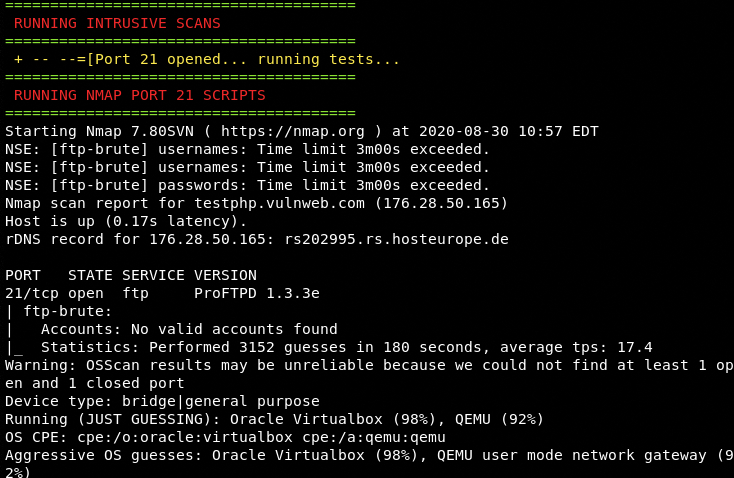734x478 pixels.
Task: Click the passwords time limit exceeded line
Action: click(247, 185)
